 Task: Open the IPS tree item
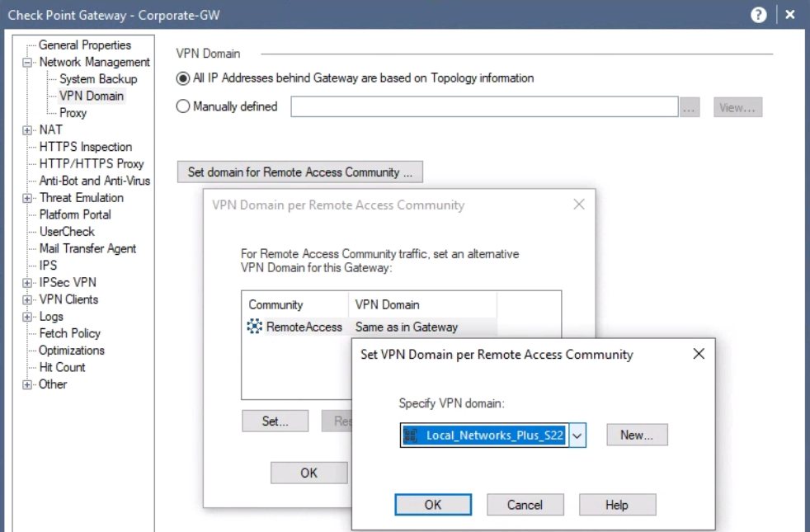pos(48,266)
